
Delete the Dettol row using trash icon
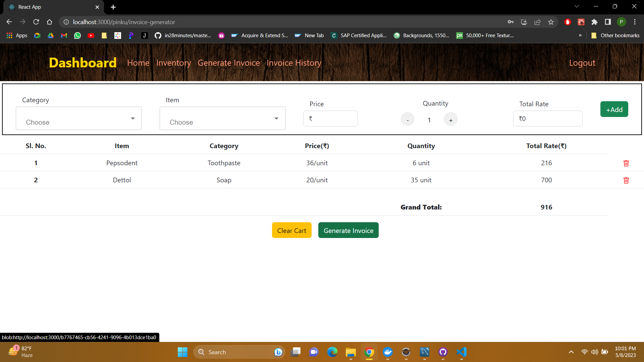626,180
